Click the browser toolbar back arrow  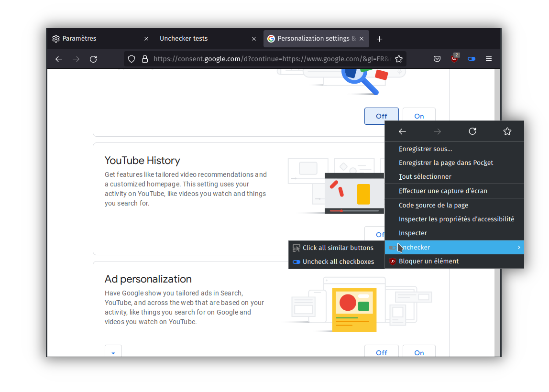[59, 59]
